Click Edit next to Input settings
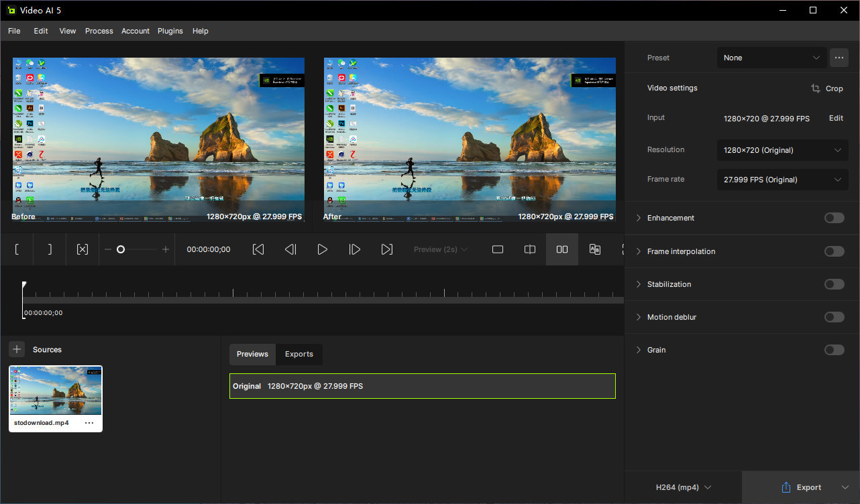Screen dimensions: 860x504 (x=836, y=118)
